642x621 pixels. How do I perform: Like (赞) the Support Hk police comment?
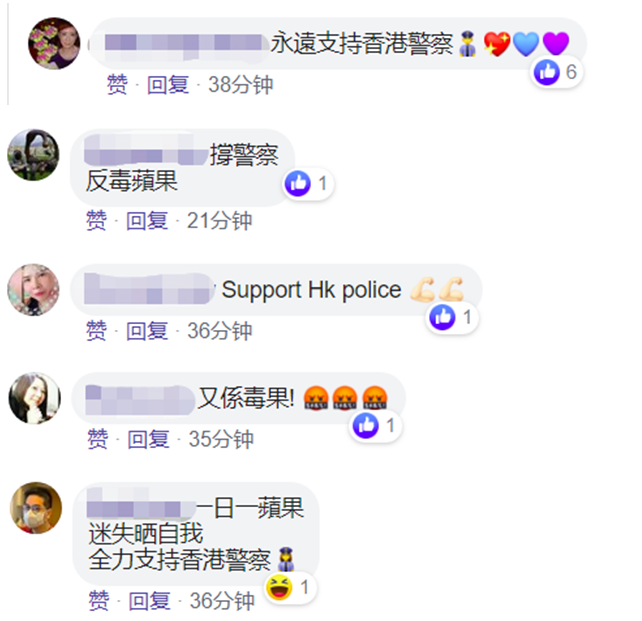96,331
